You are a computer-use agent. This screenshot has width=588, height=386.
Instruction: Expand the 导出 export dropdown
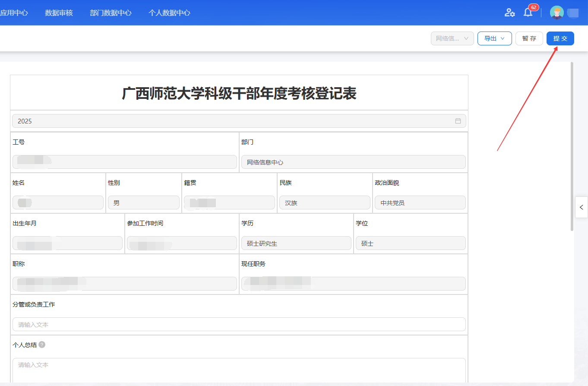(x=494, y=38)
